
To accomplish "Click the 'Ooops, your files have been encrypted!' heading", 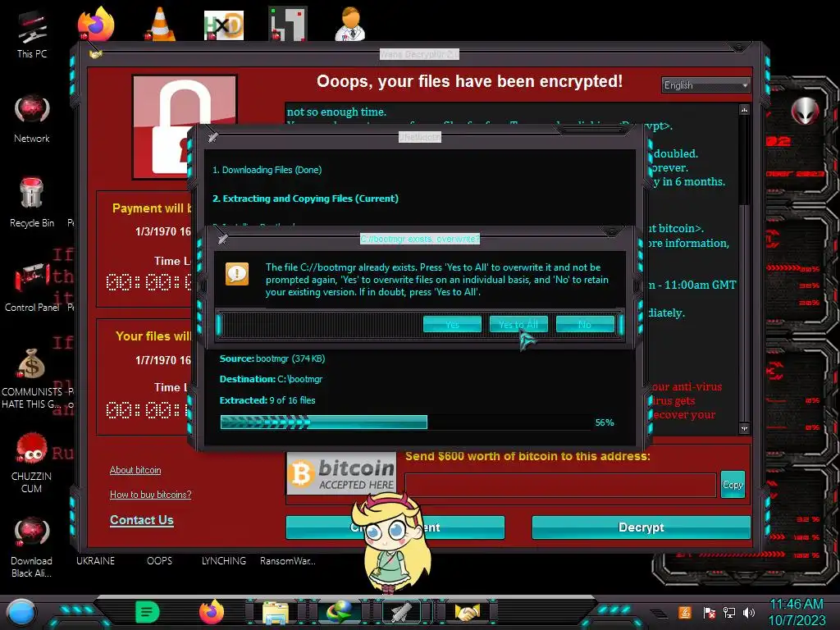I will (469, 81).
